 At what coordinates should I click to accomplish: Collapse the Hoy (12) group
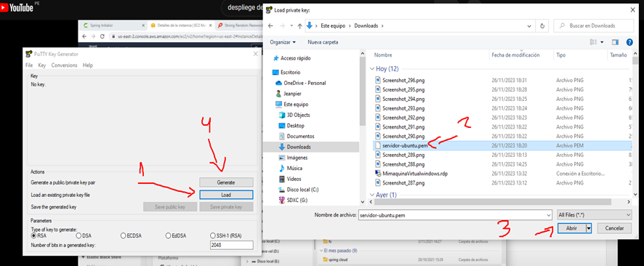coord(372,69)
